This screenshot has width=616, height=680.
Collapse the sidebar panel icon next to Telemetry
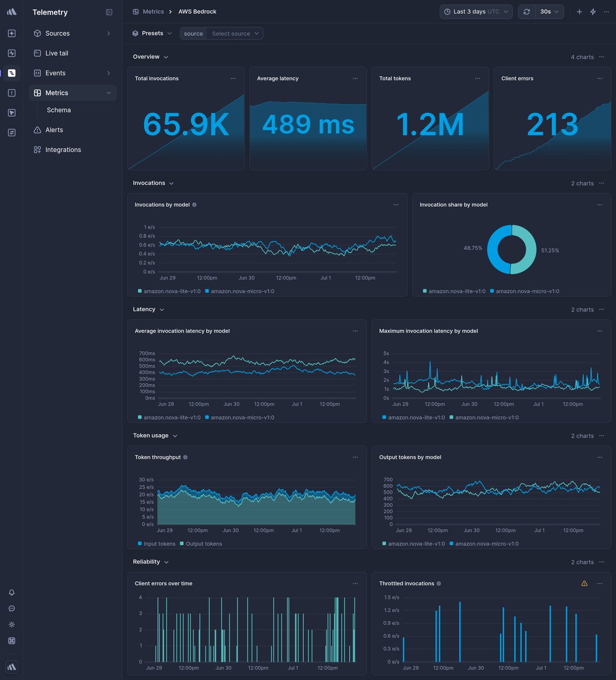coord(109,12)
